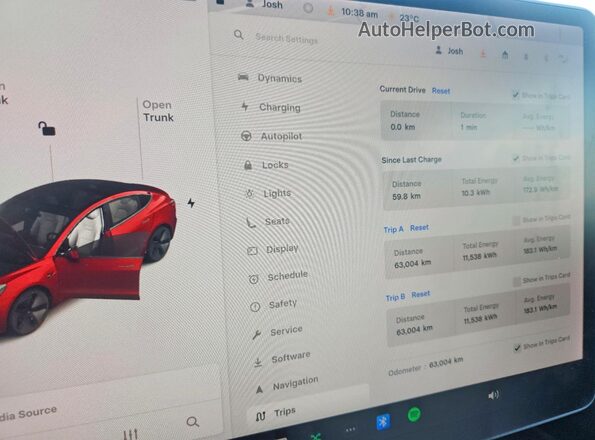The height and width of the screenshot is (440, 595).
Task: Tap the Autopilot steering wheel icon
Action: click(x=246, y=136)
